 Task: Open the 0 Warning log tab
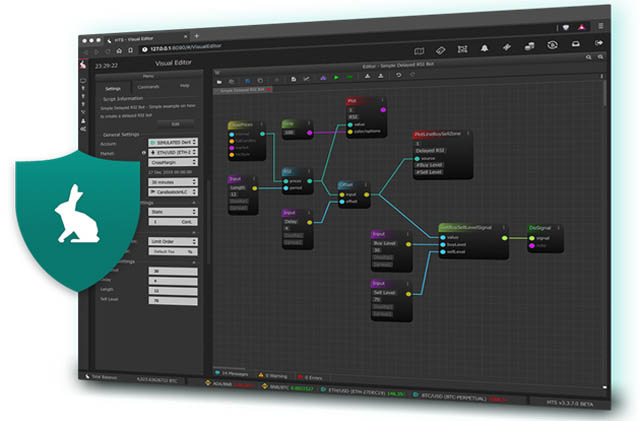273,375
